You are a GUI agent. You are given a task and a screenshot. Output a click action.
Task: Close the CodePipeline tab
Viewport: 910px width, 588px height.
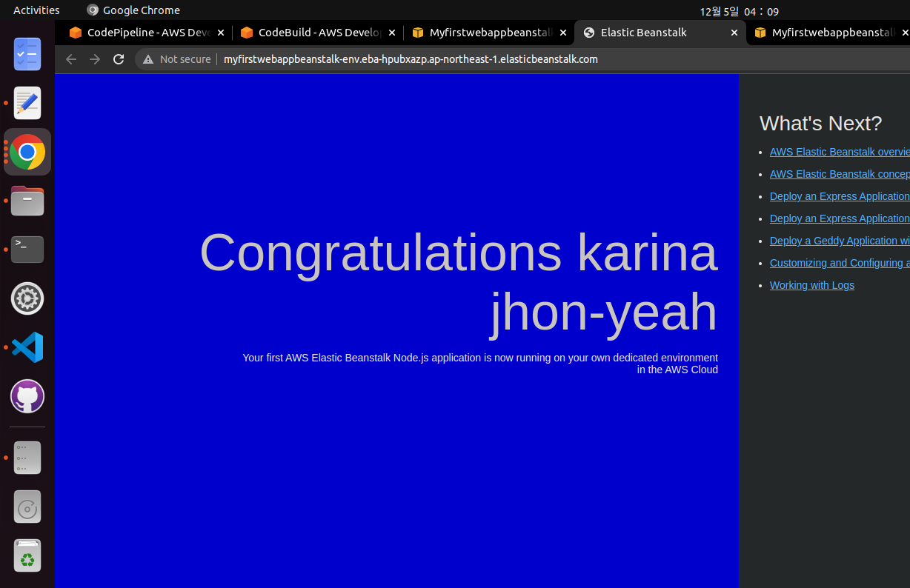[x=220, y=33]
